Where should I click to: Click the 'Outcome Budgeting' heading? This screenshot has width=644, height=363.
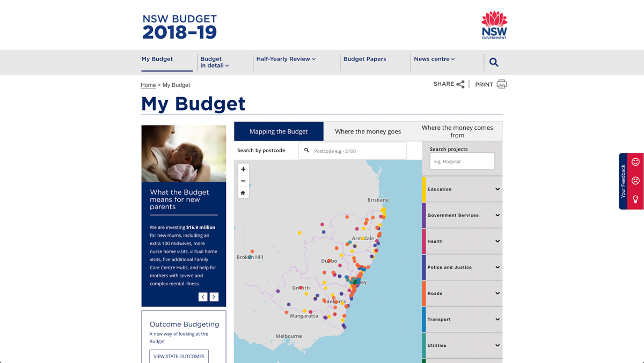click(184, 324)
